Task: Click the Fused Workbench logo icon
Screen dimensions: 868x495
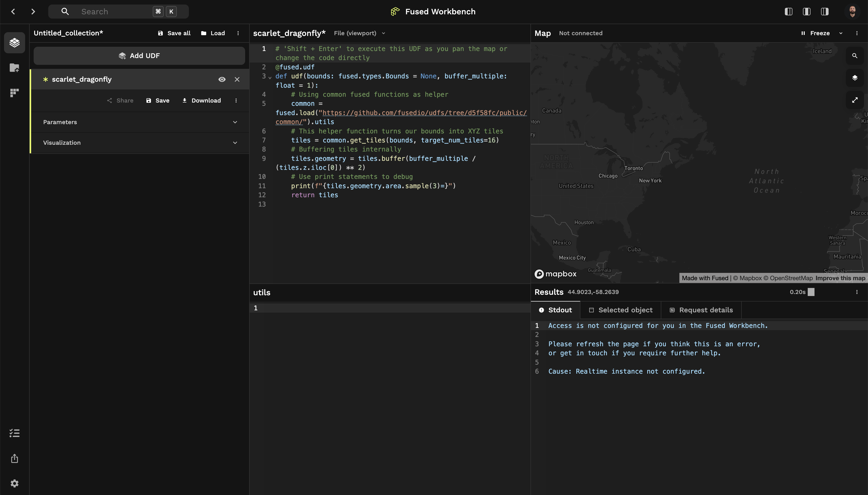Action: click(x=395, y=12)
